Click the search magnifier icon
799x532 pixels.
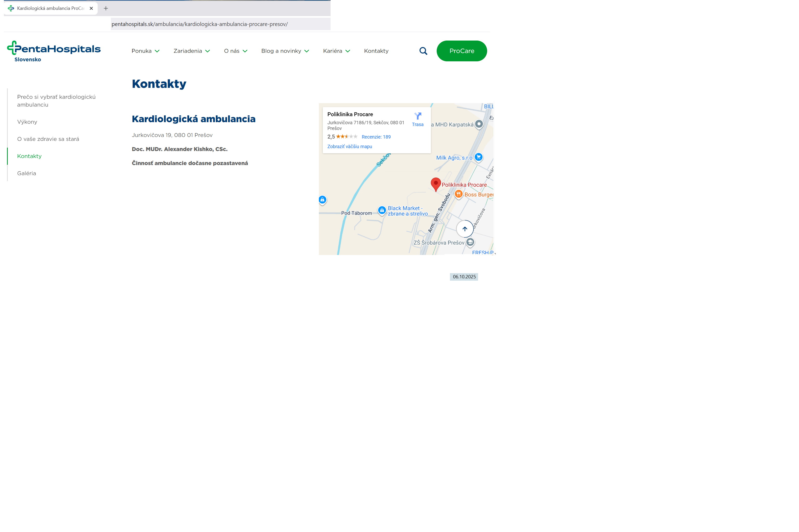coord(423,51)
